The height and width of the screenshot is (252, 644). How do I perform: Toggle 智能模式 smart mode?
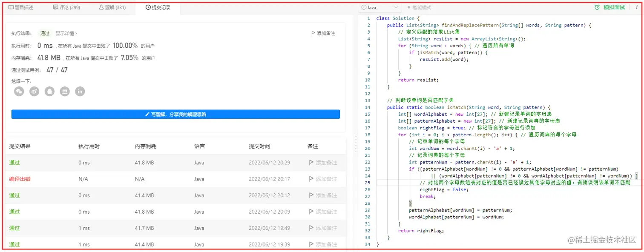(419, 8)
